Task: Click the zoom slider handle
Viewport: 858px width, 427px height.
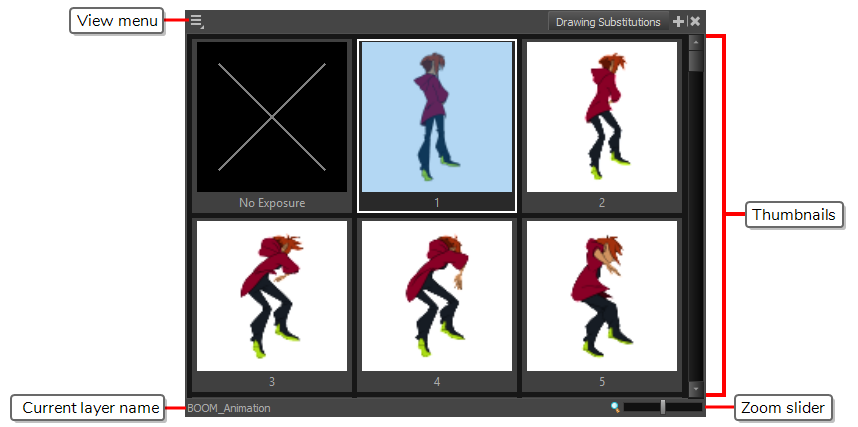Action: coord(662,407)
